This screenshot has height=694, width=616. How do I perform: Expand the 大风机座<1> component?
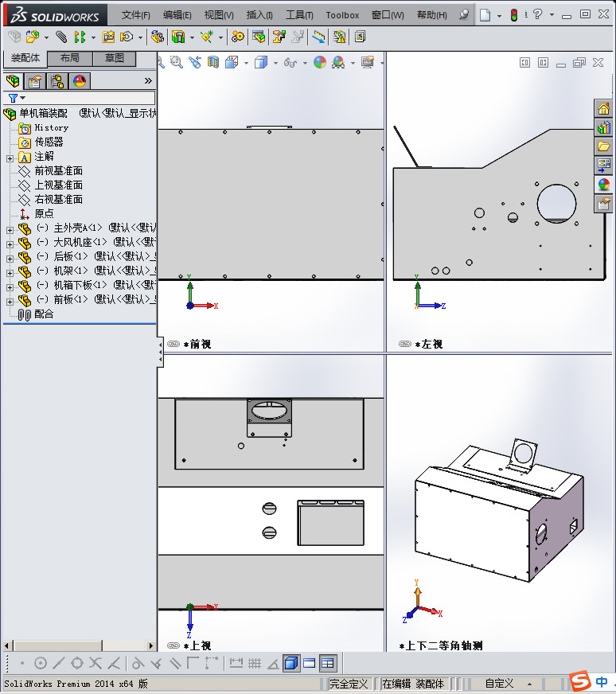[x=10, y=244]
